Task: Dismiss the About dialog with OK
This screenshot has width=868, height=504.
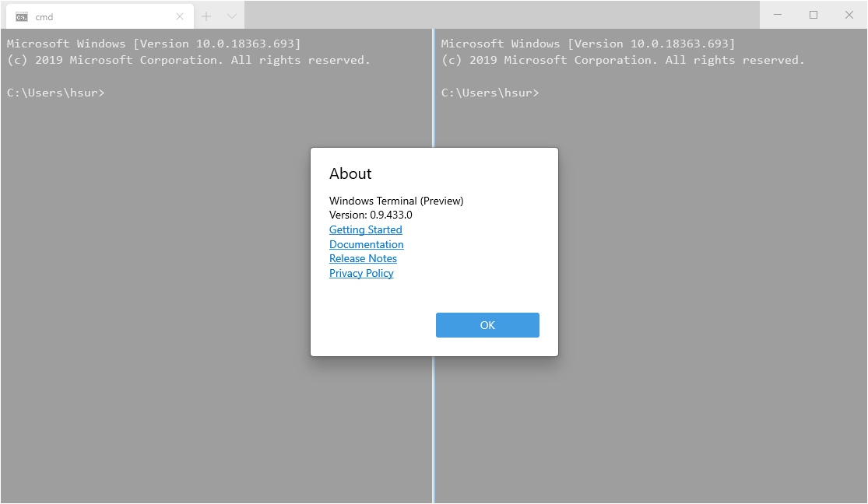Action: 487,325
